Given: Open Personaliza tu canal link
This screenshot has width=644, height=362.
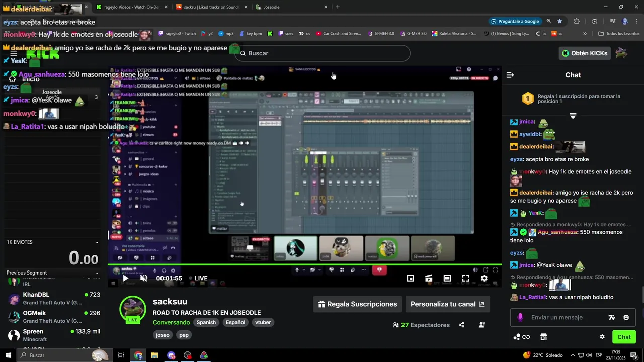Looking at the screenshot, I should click(x=447, y=304).
